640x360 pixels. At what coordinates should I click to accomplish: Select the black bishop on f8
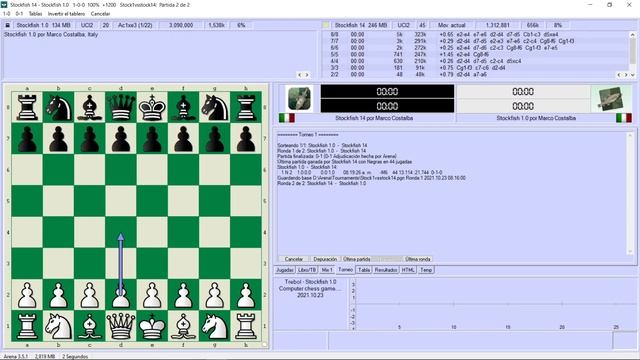[x=183, y=107]
